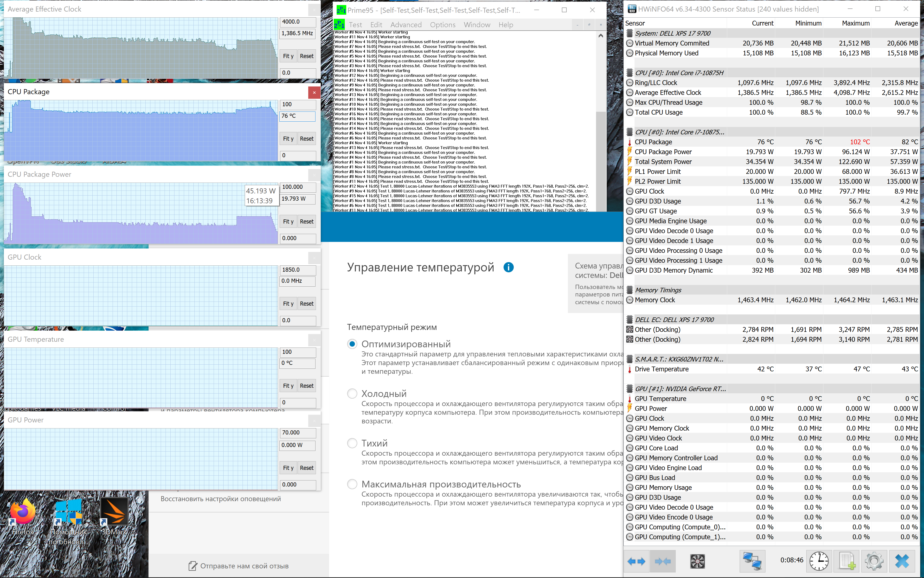This screenshot has height=578, width=924.
Task: Click fan icon of first Other (Docking) row
Action: point(630,329)
